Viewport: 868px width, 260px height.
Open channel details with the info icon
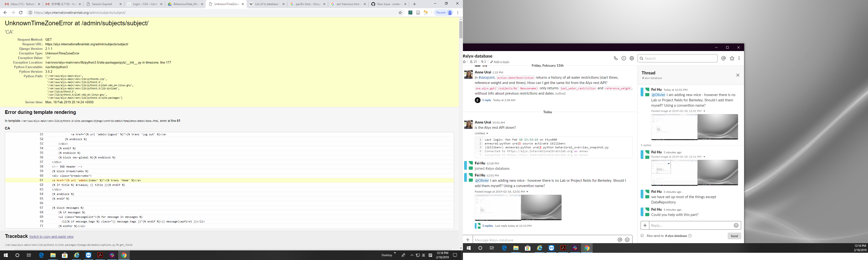624,58
